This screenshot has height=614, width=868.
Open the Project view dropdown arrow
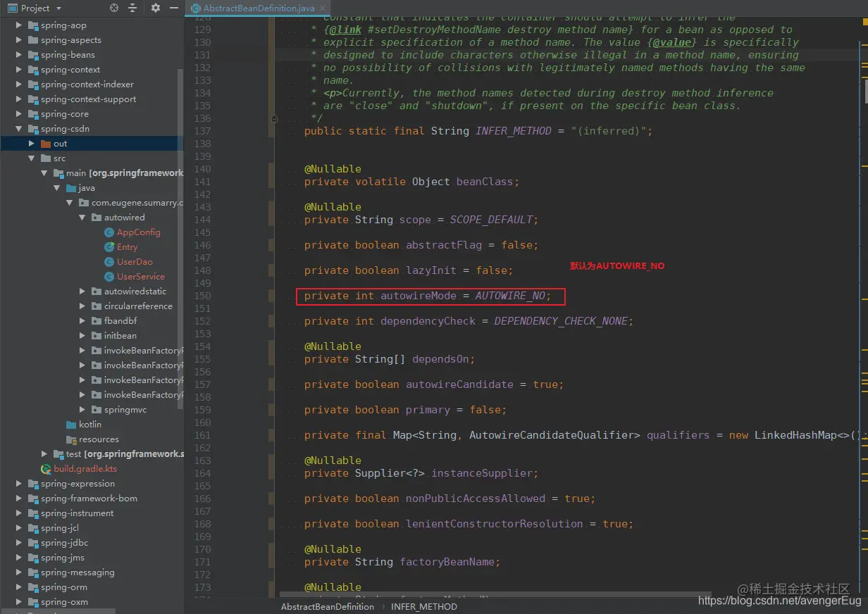(x=58, y=8)
